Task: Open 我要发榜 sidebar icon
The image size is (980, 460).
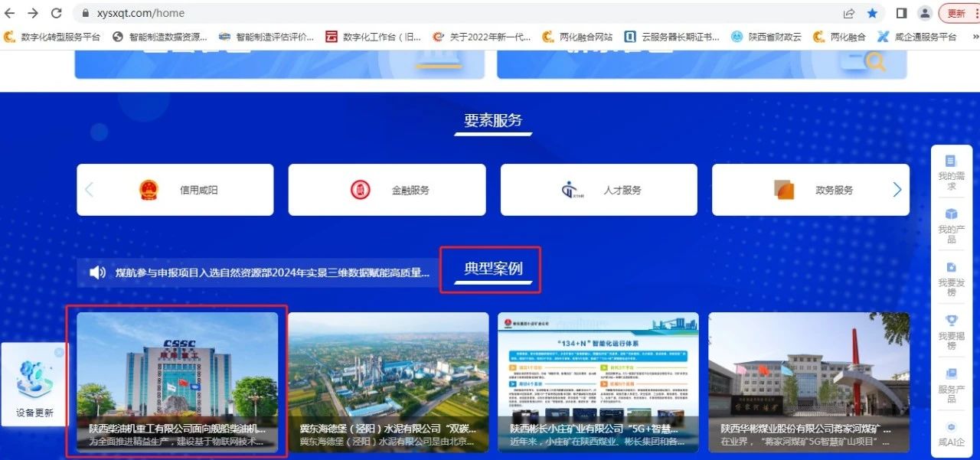Action: tap(951, 268)
